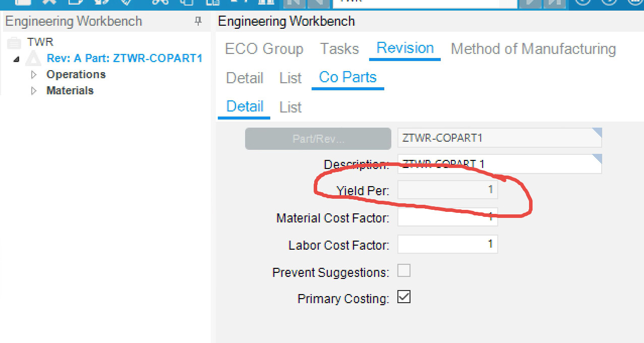Uncheck the Primary Costing checkbox
The image size is (644, 343).
point(404,297)
